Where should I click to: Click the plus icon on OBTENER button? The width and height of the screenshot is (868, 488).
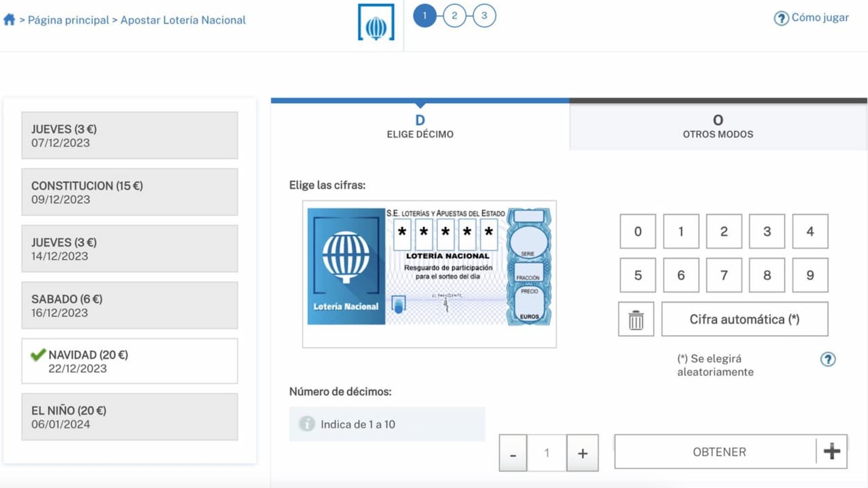point(831,452)
